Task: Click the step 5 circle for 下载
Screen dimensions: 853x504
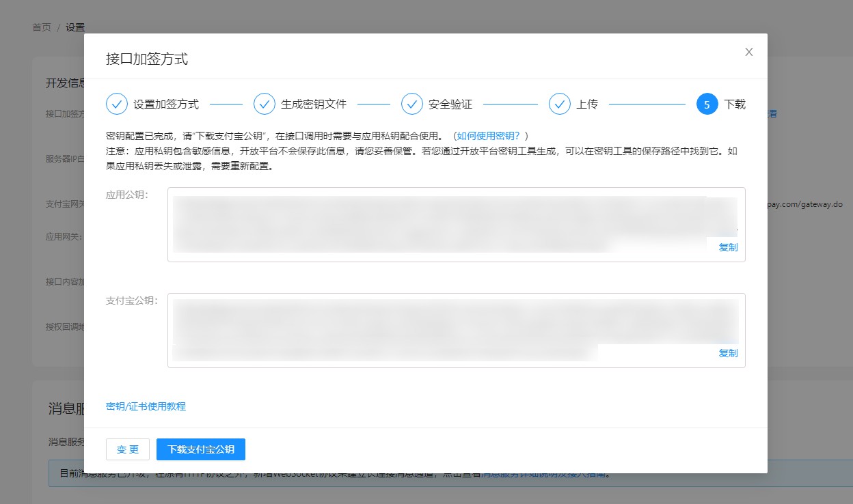Action: (707, 104)
